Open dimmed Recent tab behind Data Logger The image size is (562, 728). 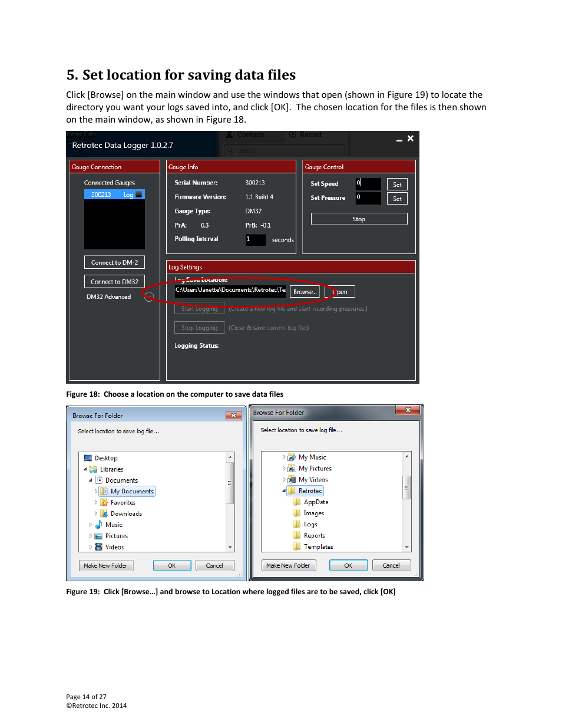[306, 134]
